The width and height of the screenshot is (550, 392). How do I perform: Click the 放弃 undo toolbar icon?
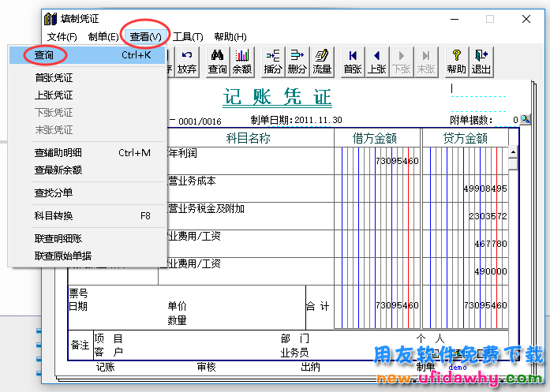tap(187, 62)
